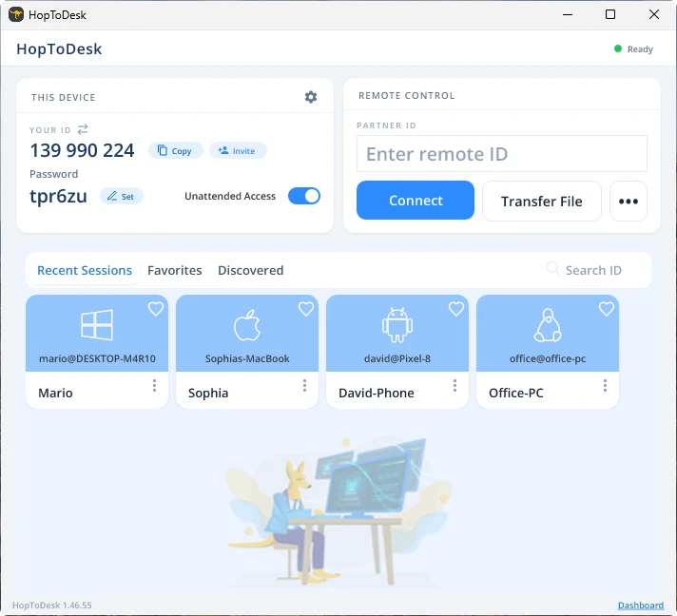Screen dimensions: 677x616
Task: Click the password tpr6zu
Action: (x=58, y=196)
